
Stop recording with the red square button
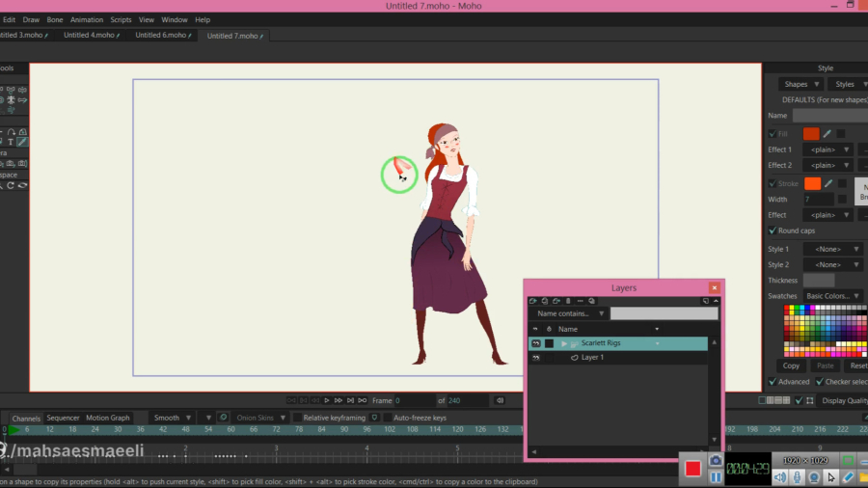[x=693, y=469]
